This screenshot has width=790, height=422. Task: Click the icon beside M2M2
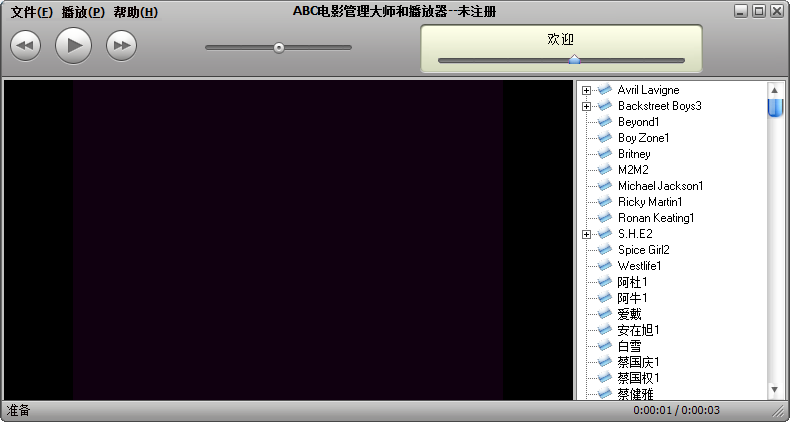point(604,170)
